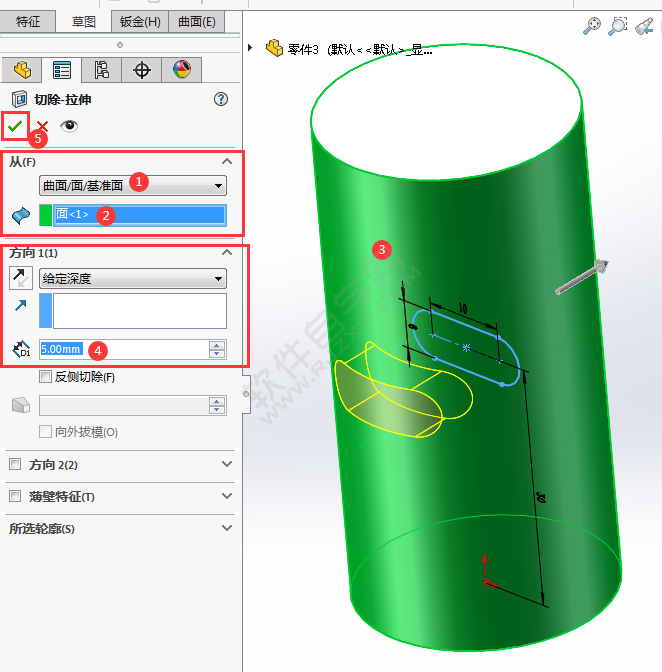Expand the 零件3 flyout tree arrow

tap(250, 48)
